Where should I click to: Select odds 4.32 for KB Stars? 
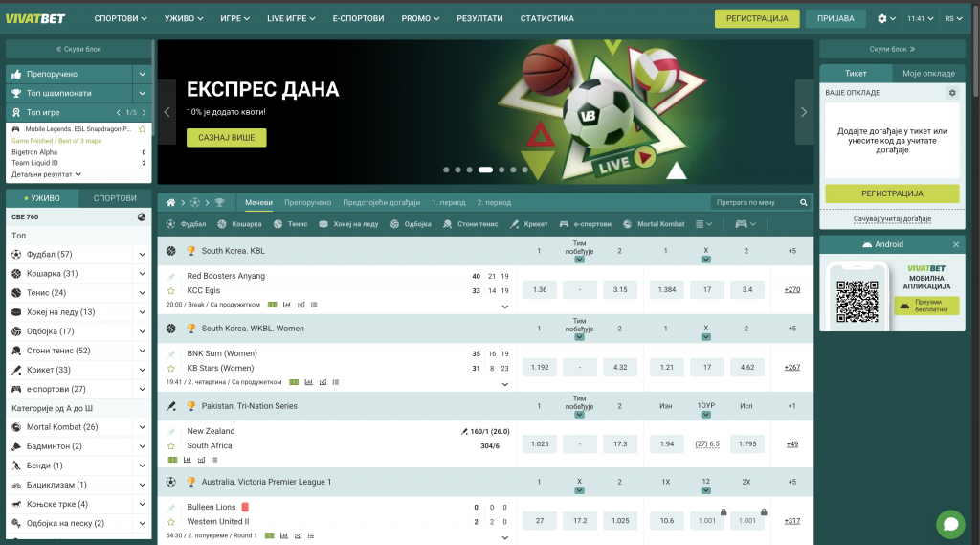(620, 367)
